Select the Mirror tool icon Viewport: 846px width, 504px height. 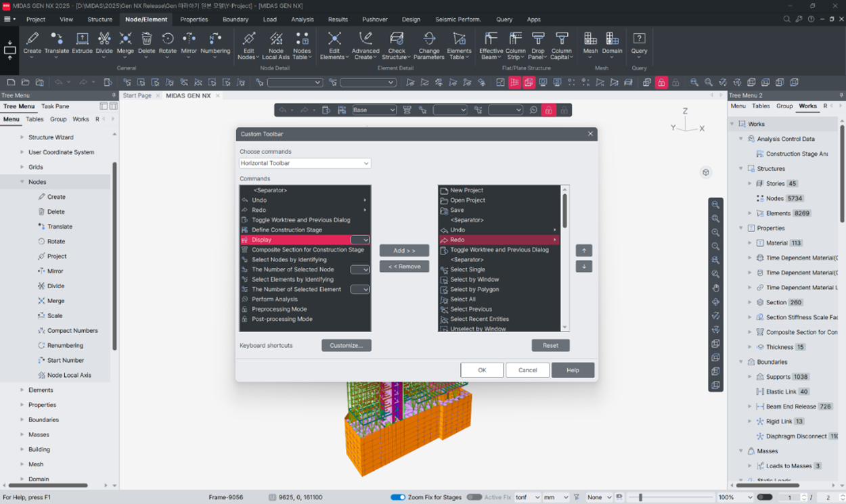pyautogui.click(x=189, y=42)
